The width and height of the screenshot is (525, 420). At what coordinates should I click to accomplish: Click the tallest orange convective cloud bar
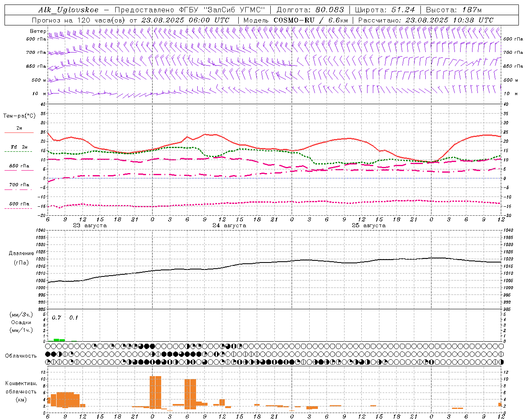coord(155,392)
